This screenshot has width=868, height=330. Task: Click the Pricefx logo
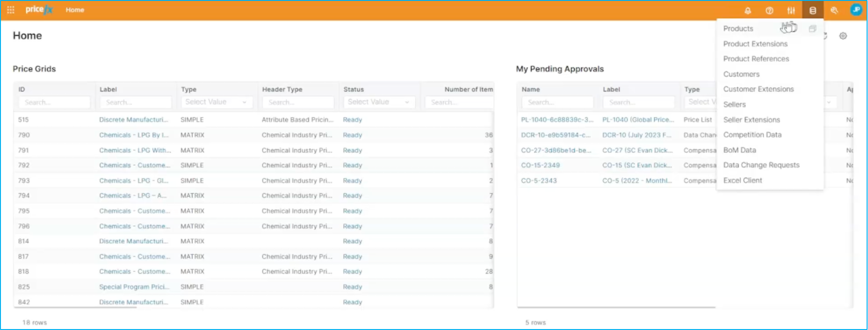point(39,10)
